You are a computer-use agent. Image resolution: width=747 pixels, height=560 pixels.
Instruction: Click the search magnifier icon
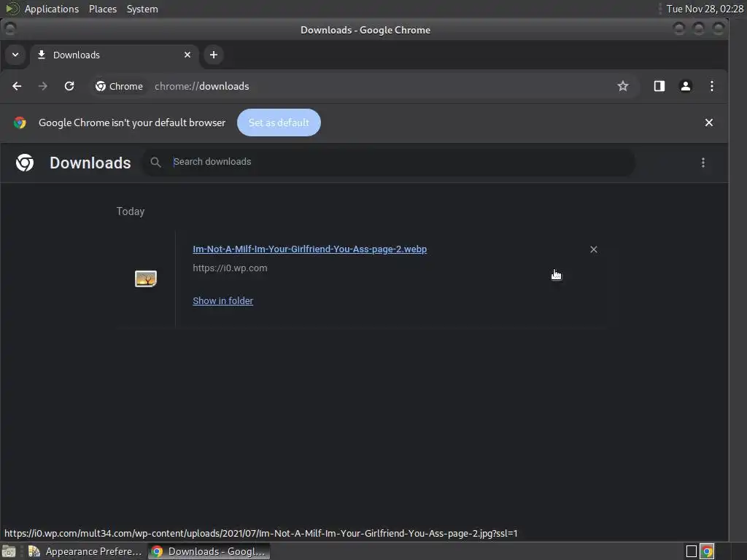155,163
